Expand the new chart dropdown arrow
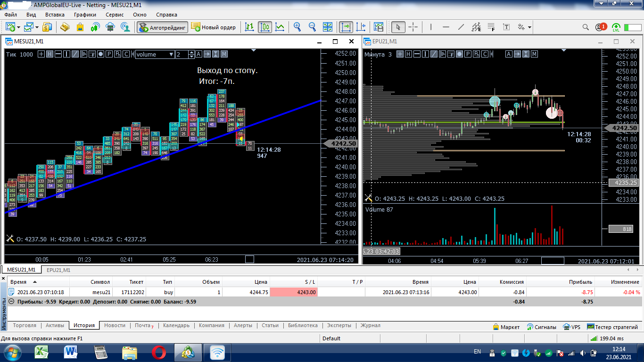Screen dimensions: 644x362 pos(18,27)
